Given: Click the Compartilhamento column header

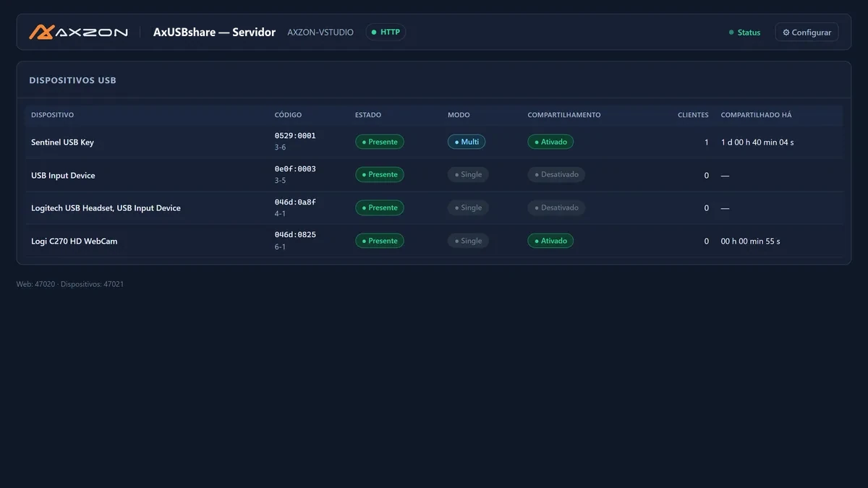Looking at the screenshot, I should (564, 115).
